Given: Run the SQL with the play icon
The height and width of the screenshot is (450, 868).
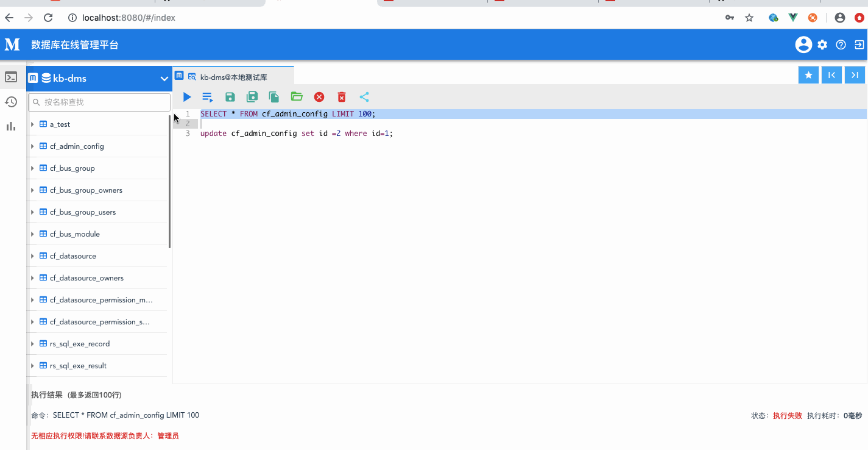Looking at the screenshot, I should point(187,97).
